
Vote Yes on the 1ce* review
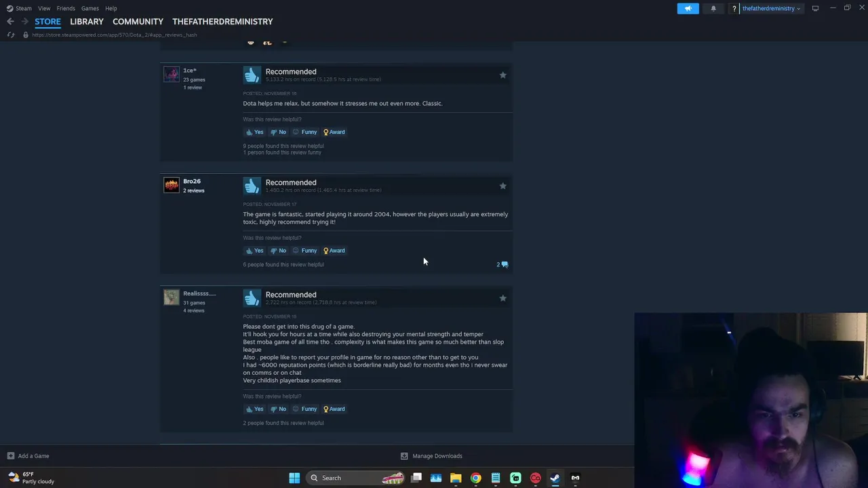click(254, 132)
